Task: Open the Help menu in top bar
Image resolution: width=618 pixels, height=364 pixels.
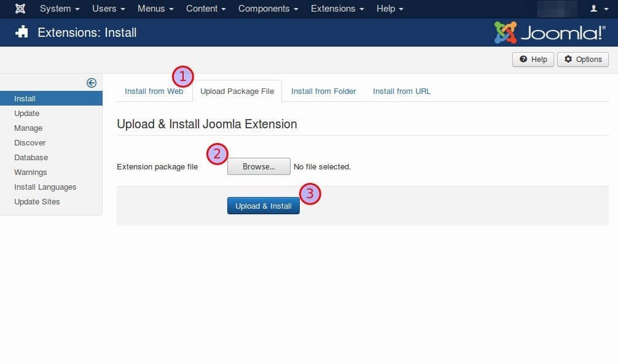Action: pyautogui.click(x=389, y=9)
